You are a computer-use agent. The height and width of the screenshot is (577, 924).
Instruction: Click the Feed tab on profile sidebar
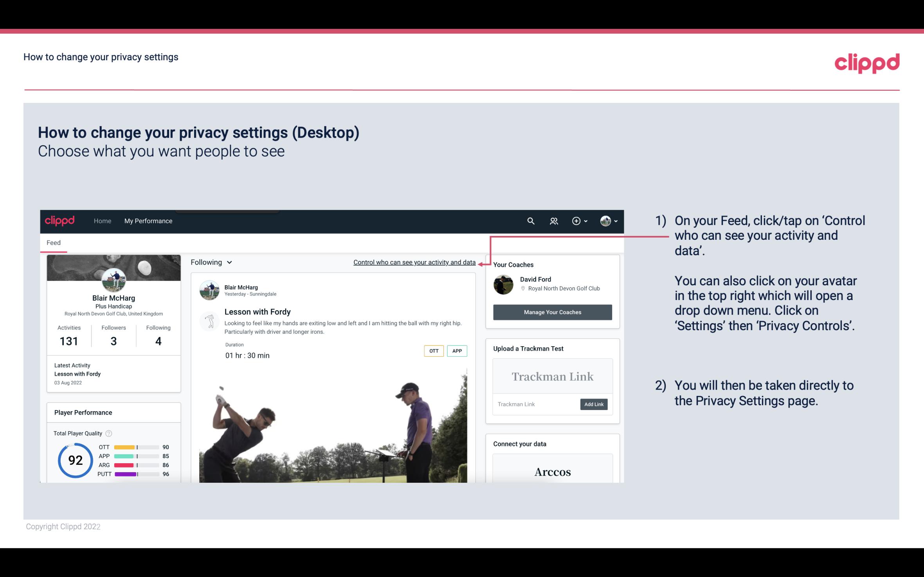pyautogui.click(x=53, y=242)
